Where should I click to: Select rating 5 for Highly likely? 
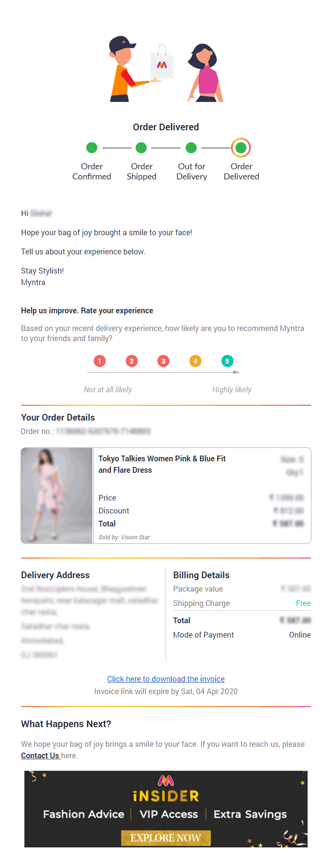(227, 361)
